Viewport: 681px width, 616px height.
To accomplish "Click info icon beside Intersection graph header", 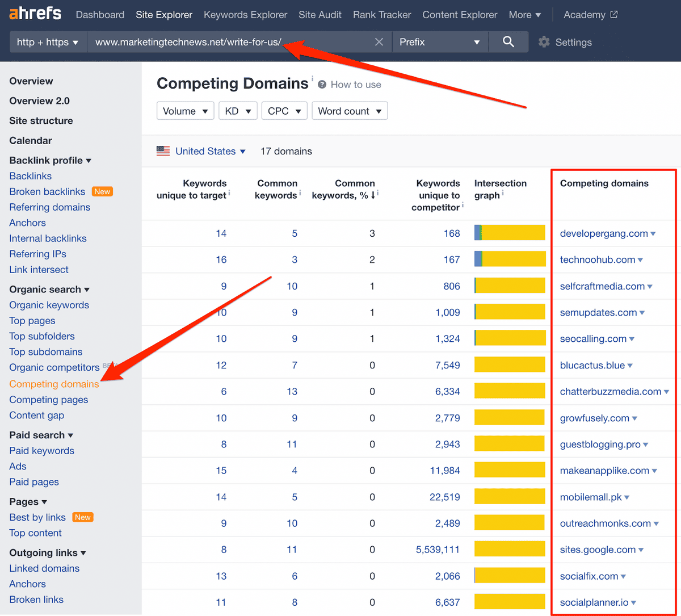I will 503,193.
